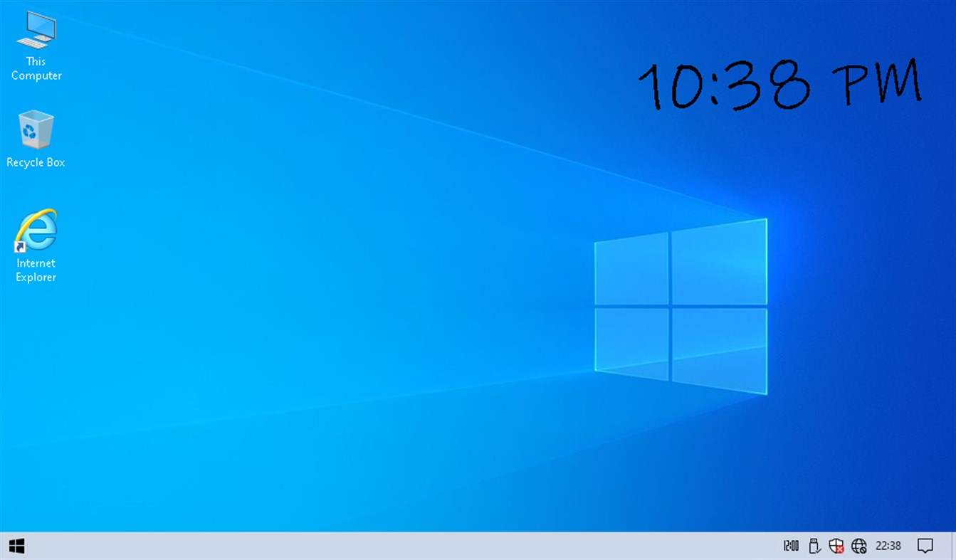This screenshot has height=560, width=956.
Task: Click the no-internet symbol on the globe icon
Action: (863, 549)
